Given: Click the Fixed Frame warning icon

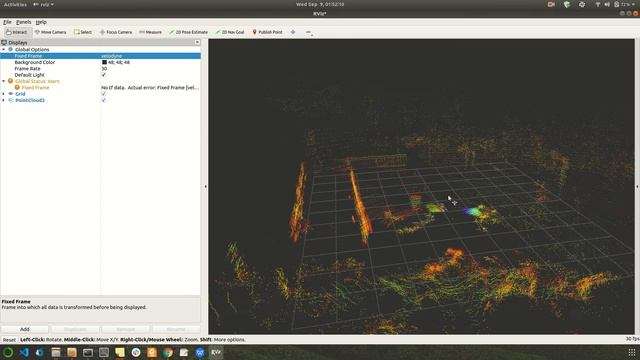Looking at the screenshot, I should pos(17,87).
